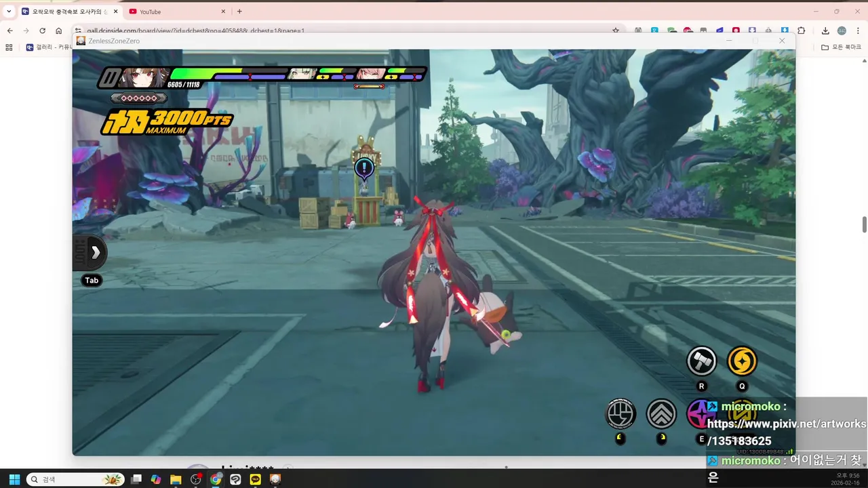The width and height of the screenshot is (868, 488).
Task: Close the YouTube tab
Action: pyautogui.click(x=223, y=12)
